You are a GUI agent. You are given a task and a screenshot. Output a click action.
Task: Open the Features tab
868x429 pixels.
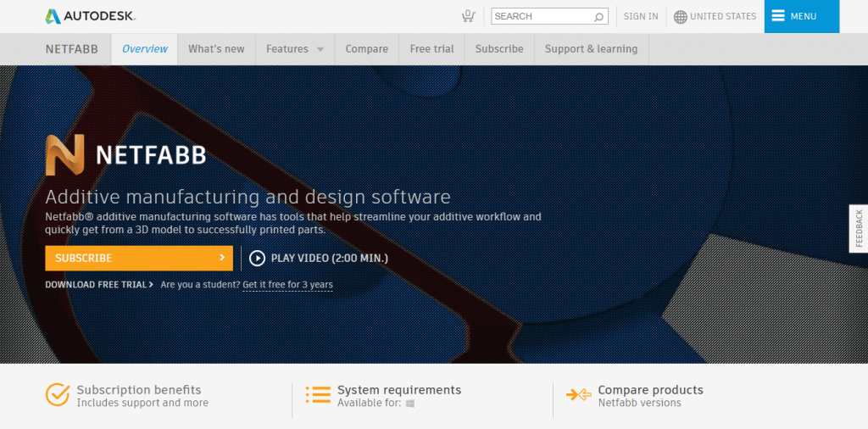click(x=295, y=49)
